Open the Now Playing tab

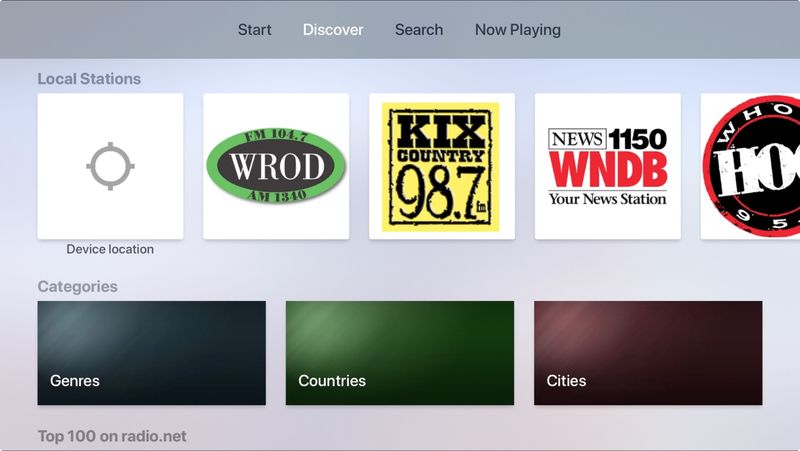(x=518, y=30)
